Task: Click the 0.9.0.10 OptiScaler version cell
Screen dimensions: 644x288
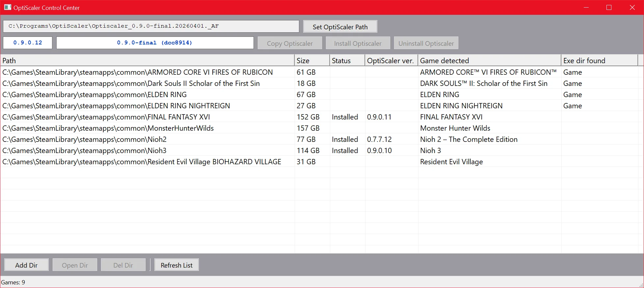Action: pos(379,150)
